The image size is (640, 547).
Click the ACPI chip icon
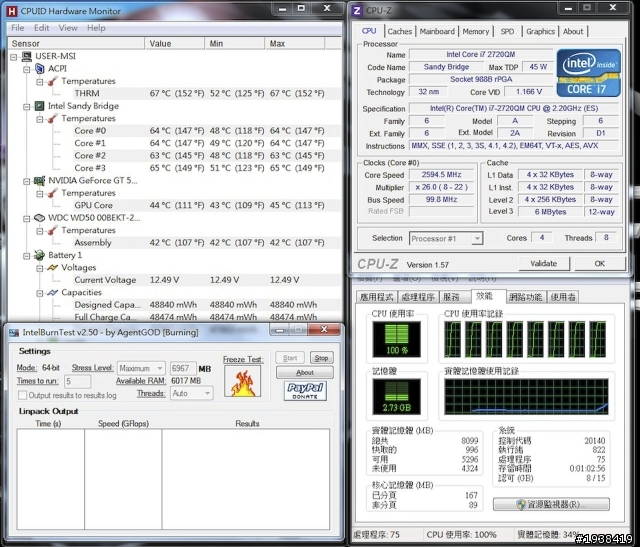pos(40,69)
